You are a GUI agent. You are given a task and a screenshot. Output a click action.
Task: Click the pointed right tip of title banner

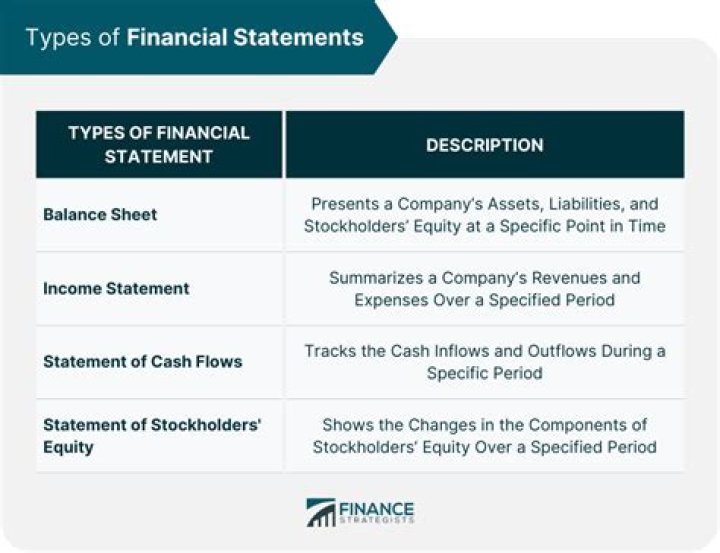coord(392,38)
